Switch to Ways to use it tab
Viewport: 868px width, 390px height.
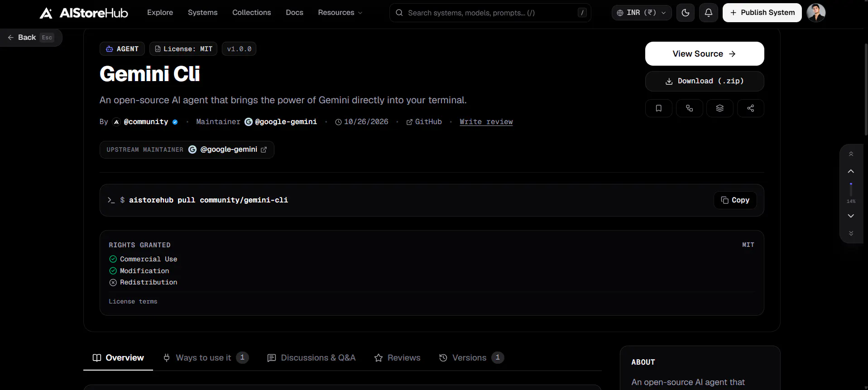click(x=206, y=358)
